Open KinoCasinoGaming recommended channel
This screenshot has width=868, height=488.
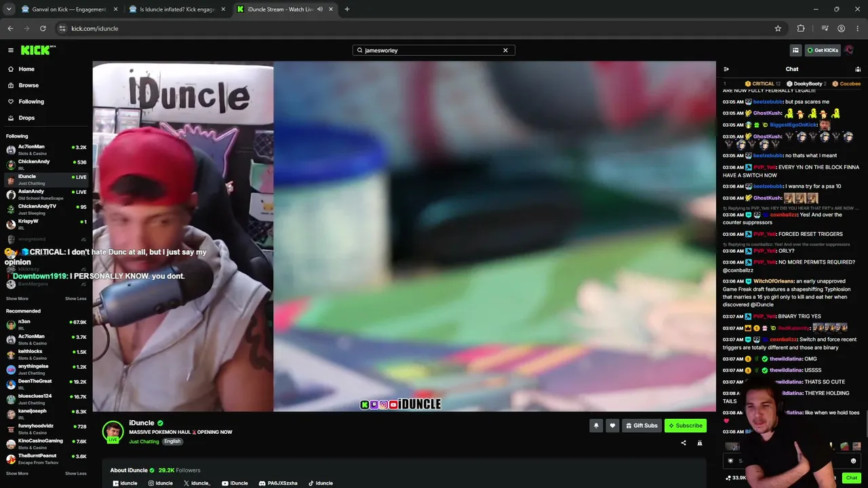pos(46,444)
